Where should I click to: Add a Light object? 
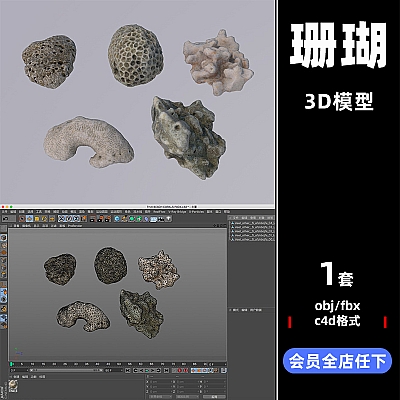(x=168, y=219)
